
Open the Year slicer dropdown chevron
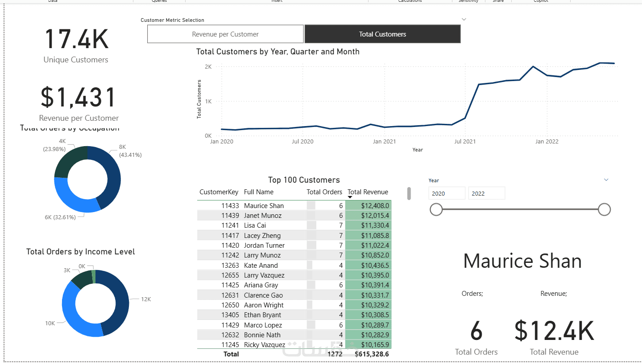(606, 180)
